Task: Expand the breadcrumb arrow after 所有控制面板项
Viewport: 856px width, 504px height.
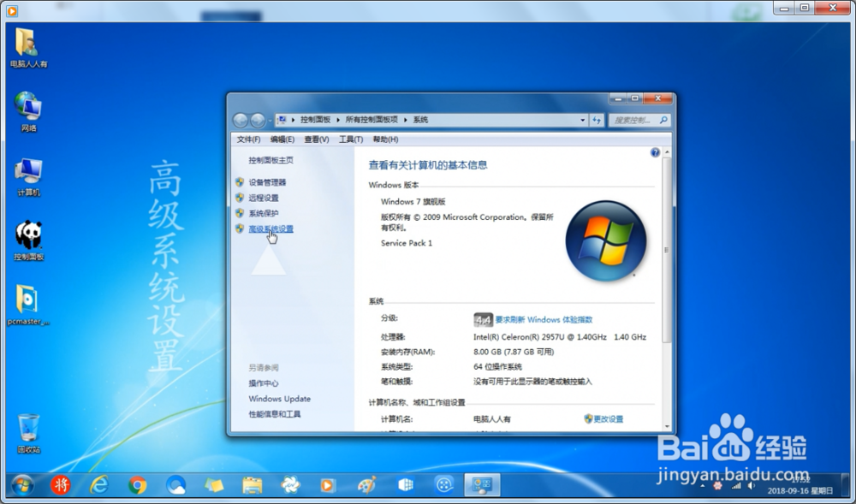Action: tap(406, 120)
